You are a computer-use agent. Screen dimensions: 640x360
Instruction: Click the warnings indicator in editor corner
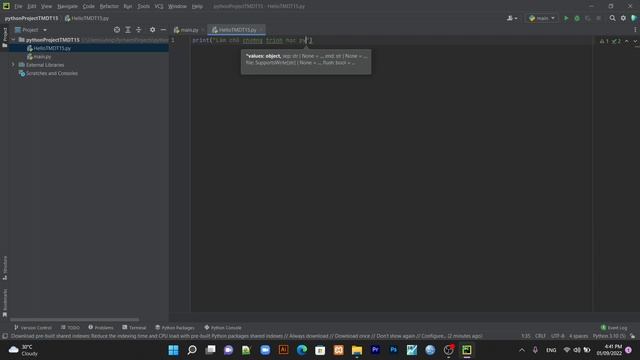tap(610, 41)
